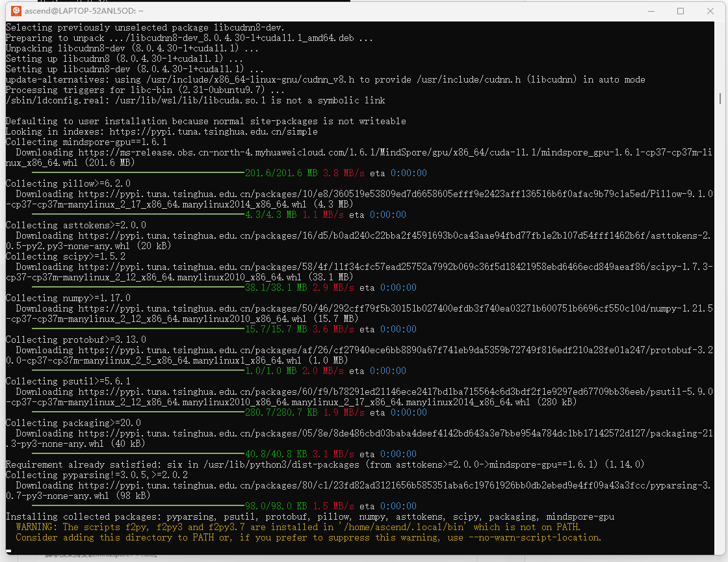Click the line 'Collecting pyparsing!=3.0.5,>=2.0.2'
Image resolution: width=728 pixels, height=562 pixels.
point(97,475)
